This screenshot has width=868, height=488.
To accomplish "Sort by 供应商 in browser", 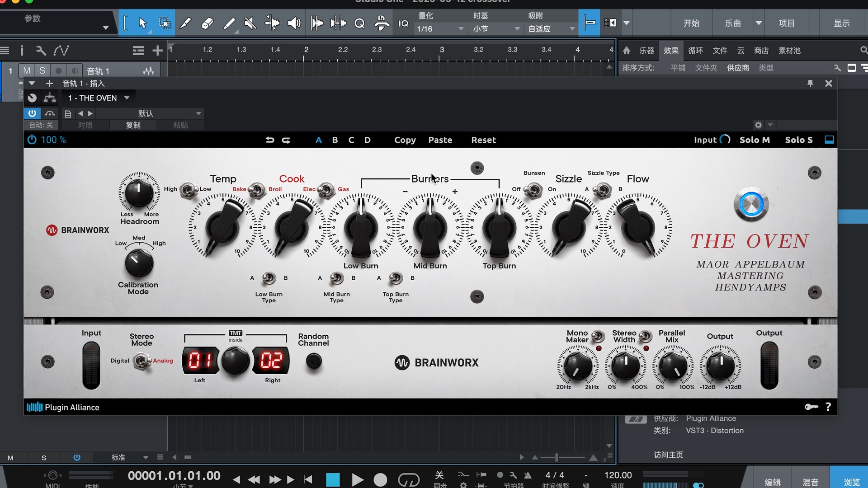I will (738, 68).
